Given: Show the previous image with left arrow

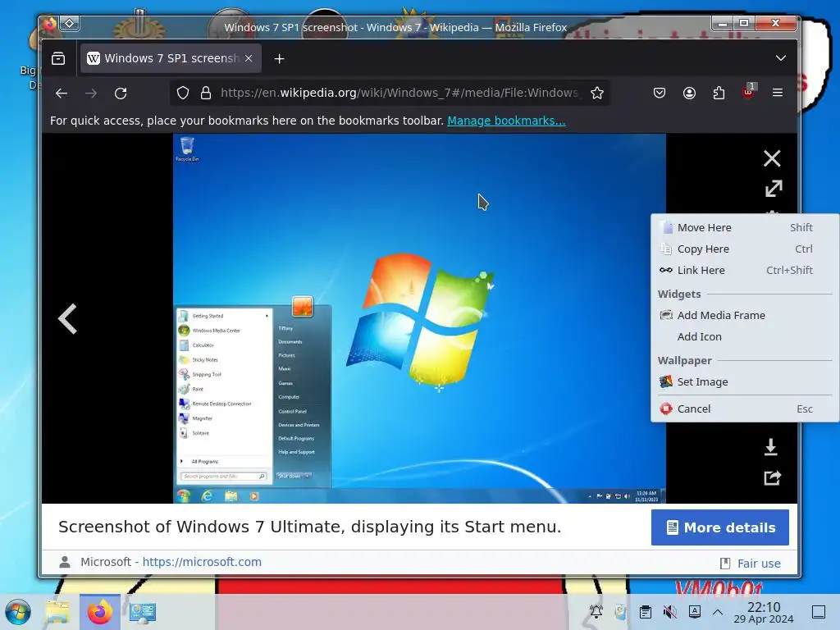Looking at the screenshot, I should [68, 319].
